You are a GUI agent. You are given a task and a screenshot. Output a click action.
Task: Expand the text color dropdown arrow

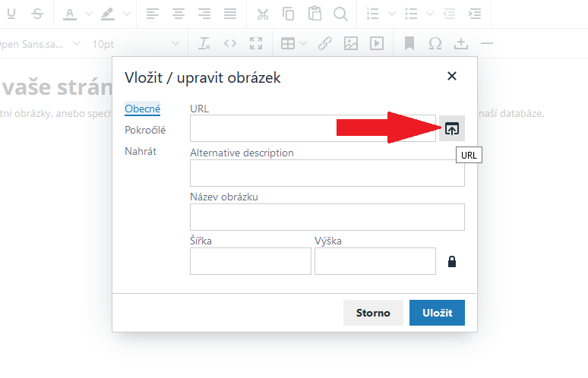click(x=88, y=14)
